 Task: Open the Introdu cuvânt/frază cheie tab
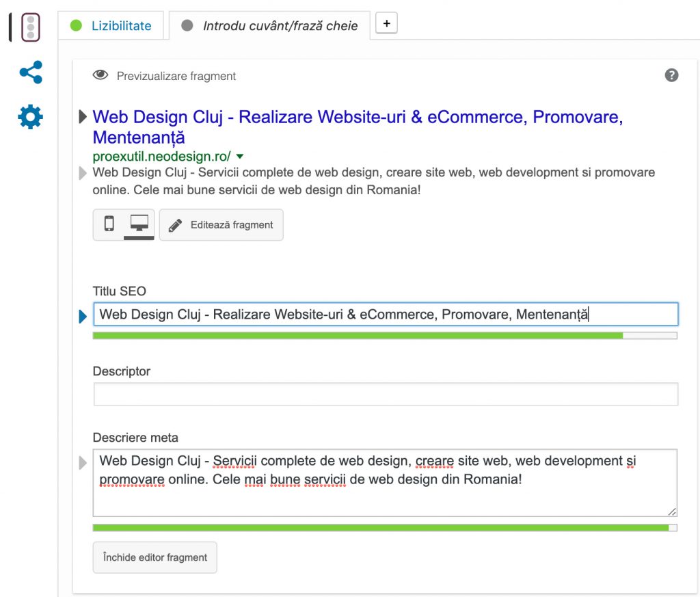click(x=280, y=26)
